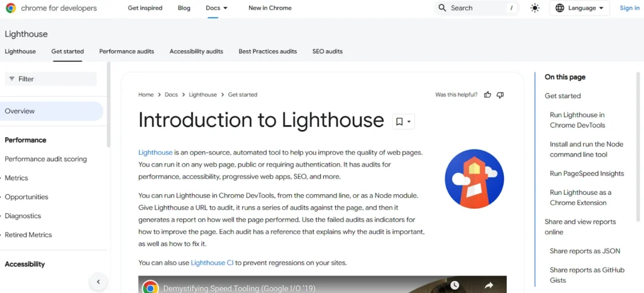Click the Search input field
644x293 pixels.
[477, 8]
